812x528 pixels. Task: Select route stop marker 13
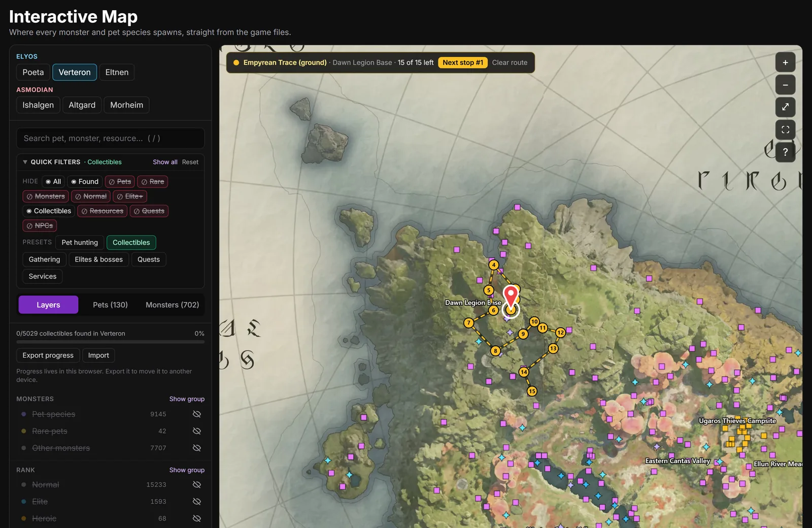point(553,348)
